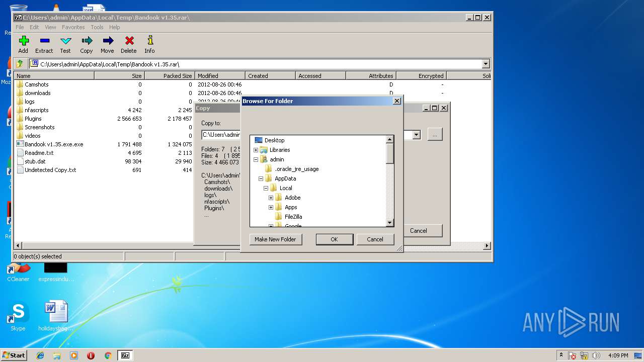Cancel the Browse For Folder dialog
The width and height of the screenshot is (644, 362).
tap(375, 239)
